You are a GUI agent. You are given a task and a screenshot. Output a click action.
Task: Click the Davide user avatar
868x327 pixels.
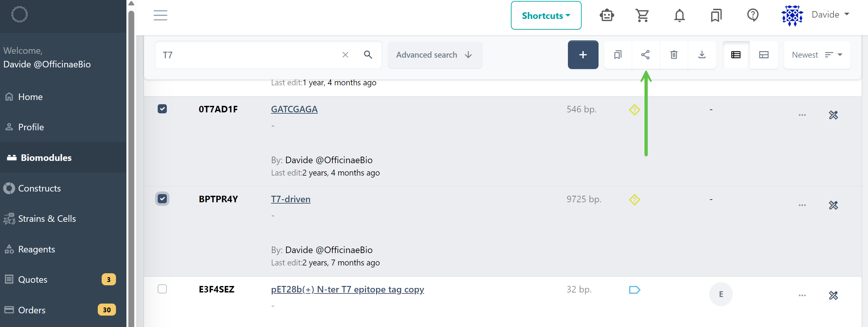click(792, 16)
